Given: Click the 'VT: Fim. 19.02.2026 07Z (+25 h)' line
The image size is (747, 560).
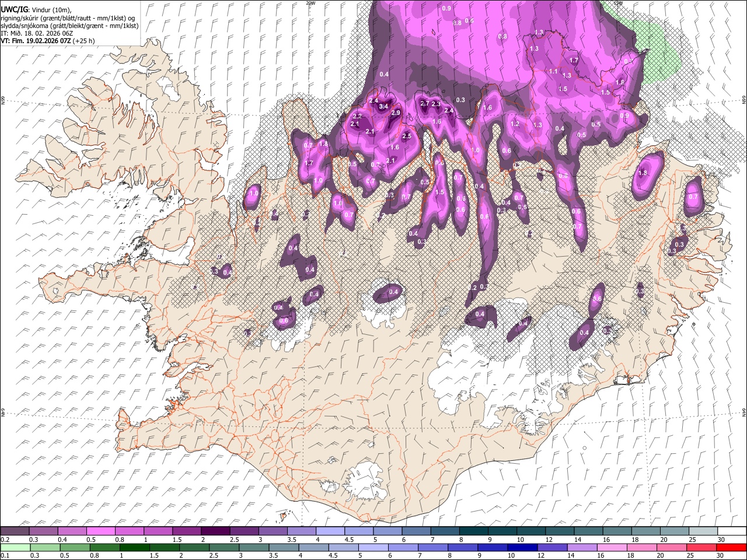Looking at the screenshot, I should click(x=48, y=41).
